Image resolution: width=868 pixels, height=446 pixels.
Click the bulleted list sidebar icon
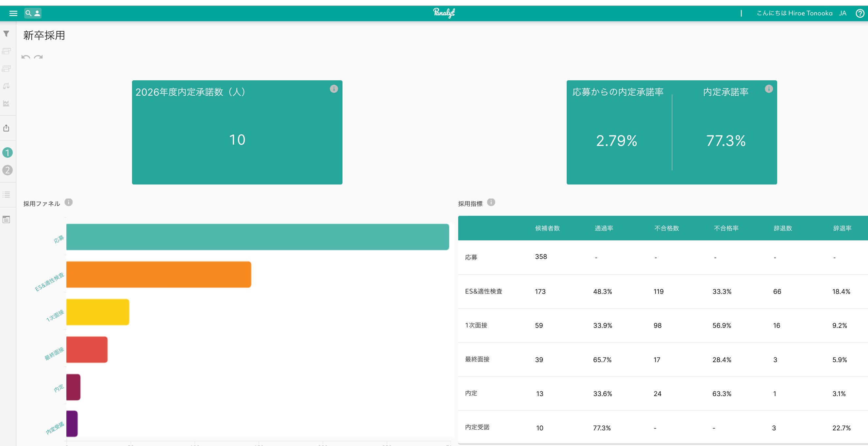point(7,195)
